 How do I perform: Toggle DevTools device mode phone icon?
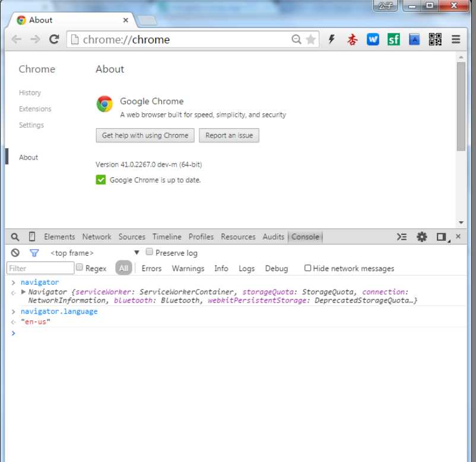click(32, 237)
